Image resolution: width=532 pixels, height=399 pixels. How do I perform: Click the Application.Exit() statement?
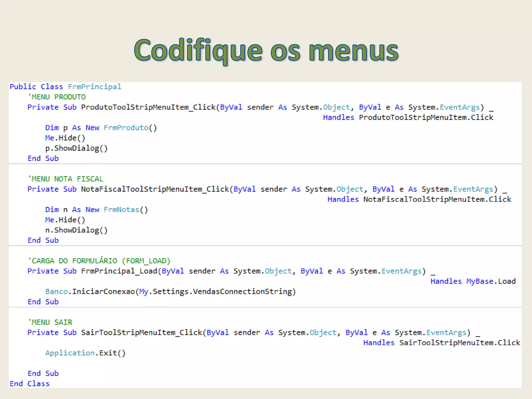[x=85, y=353]
